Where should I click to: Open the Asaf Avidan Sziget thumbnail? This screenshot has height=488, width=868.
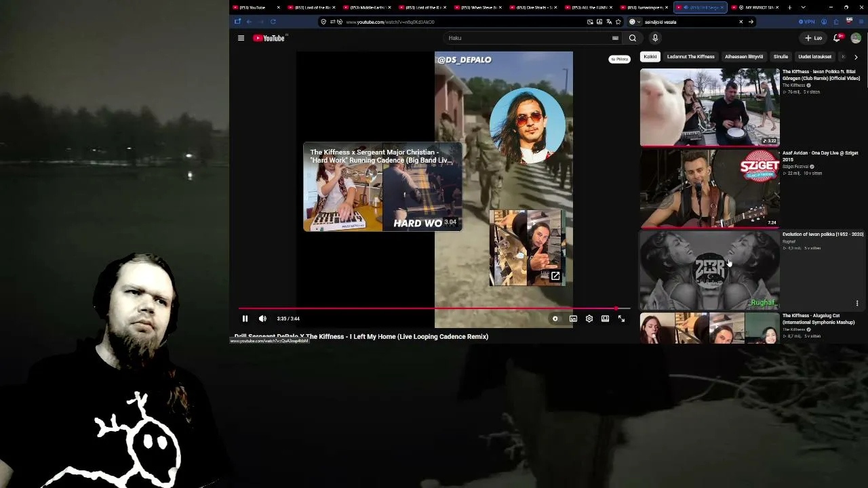[x=710, y=188]
